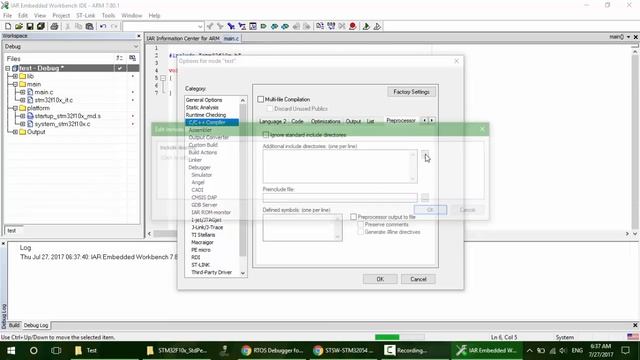The width and height of the screenshot is (640, 360).
Task: Click the Undo toolbar icon
Action: click(103, 27)
